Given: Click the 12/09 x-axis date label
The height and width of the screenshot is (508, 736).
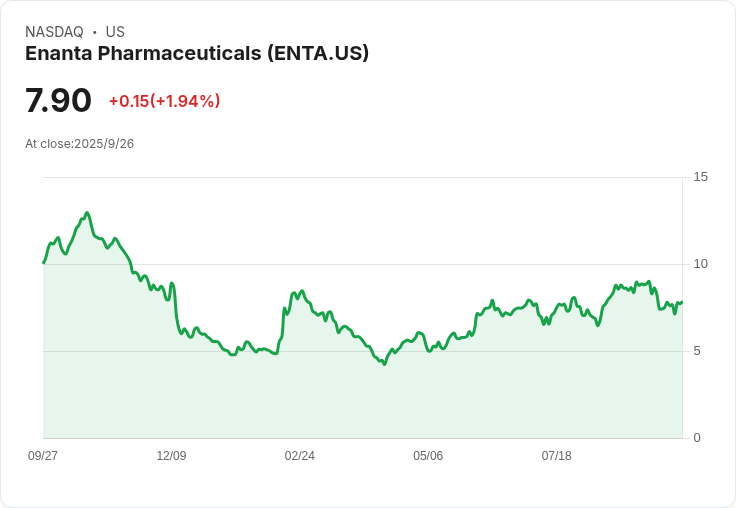Looking at the screenshot, I should pos(171,455).
